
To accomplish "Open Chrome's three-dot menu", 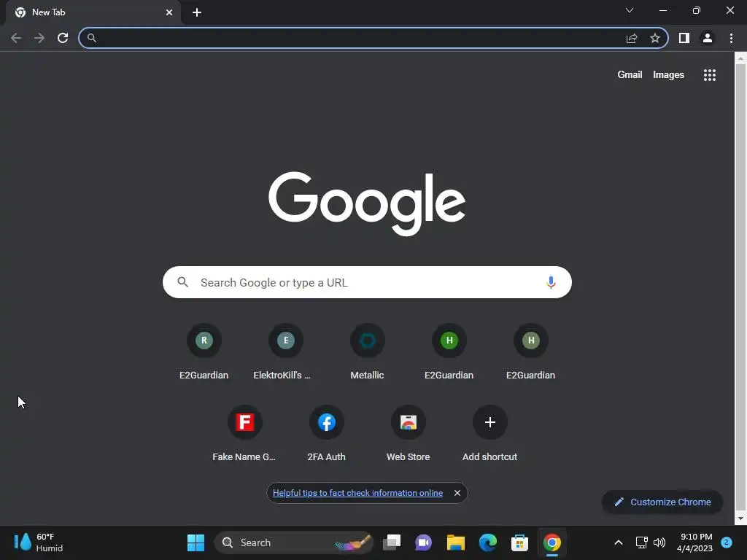I will coord(731,38).
